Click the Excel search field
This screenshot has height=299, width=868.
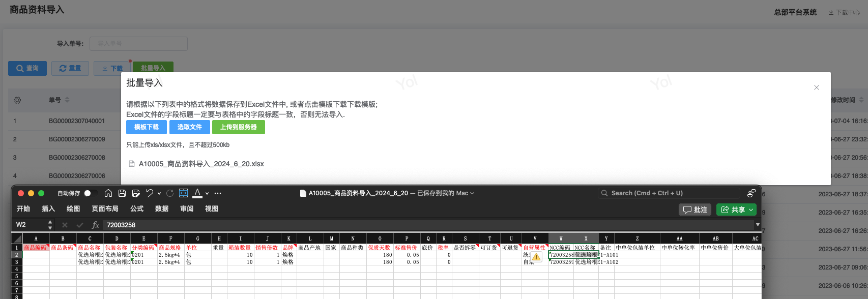669,193
